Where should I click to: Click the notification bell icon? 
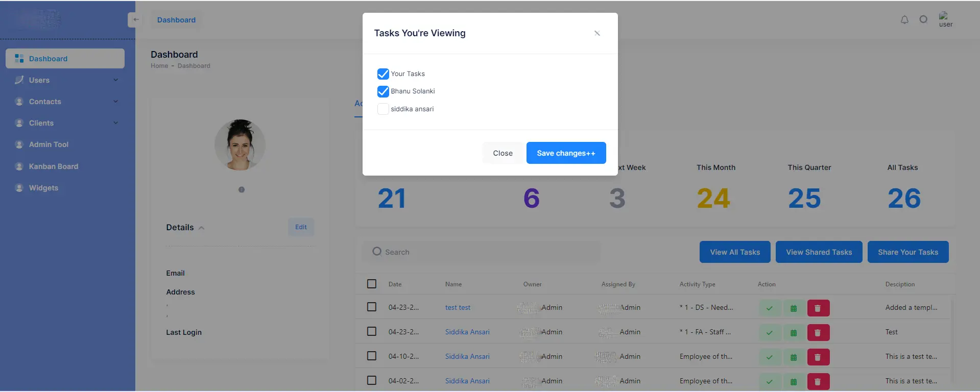pyautogui.click(x=904, y=20)
